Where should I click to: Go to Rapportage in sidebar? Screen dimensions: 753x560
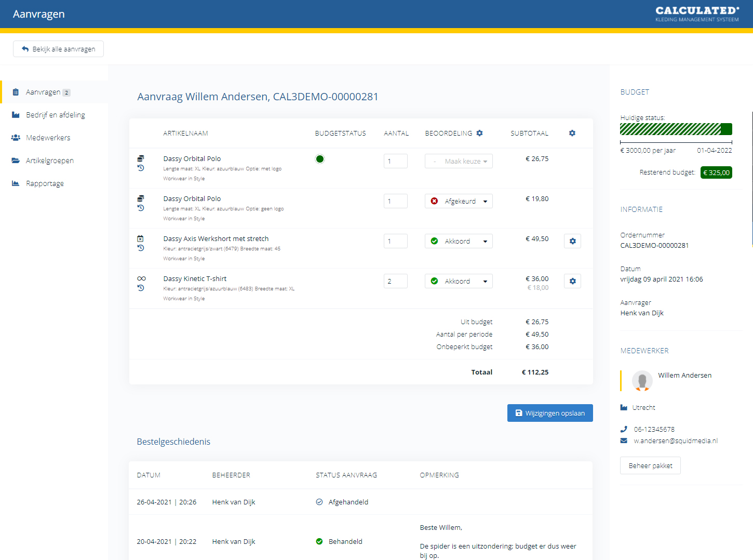(x=45, y=183)
